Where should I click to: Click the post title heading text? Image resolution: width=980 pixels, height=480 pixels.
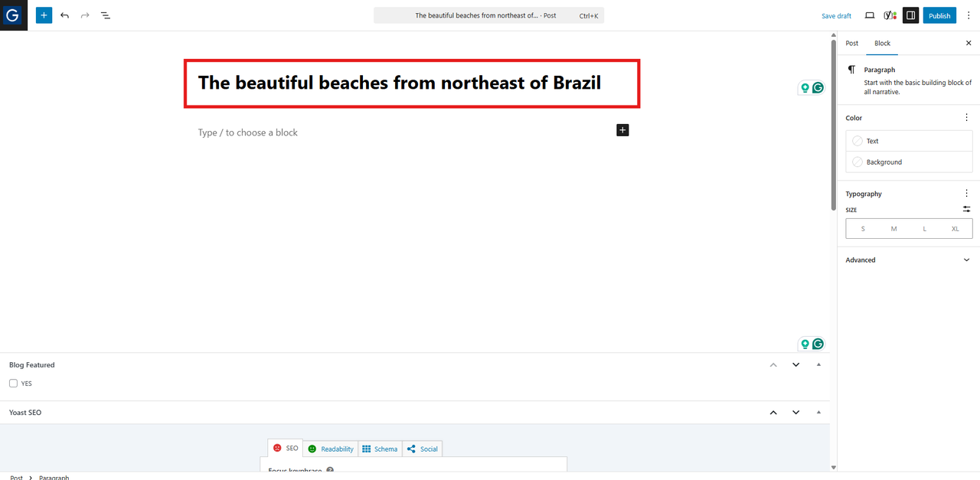pyautogui.click(x=400, y=83)
